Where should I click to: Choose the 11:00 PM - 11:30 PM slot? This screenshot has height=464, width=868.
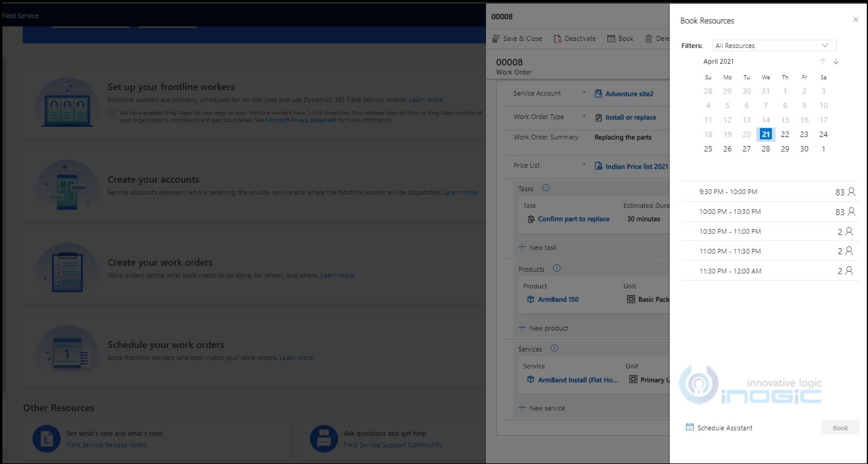tap(771, 251)
